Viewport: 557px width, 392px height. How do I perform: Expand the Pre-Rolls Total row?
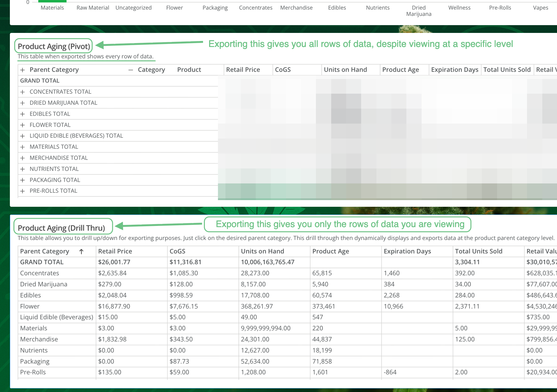[22, 191]
